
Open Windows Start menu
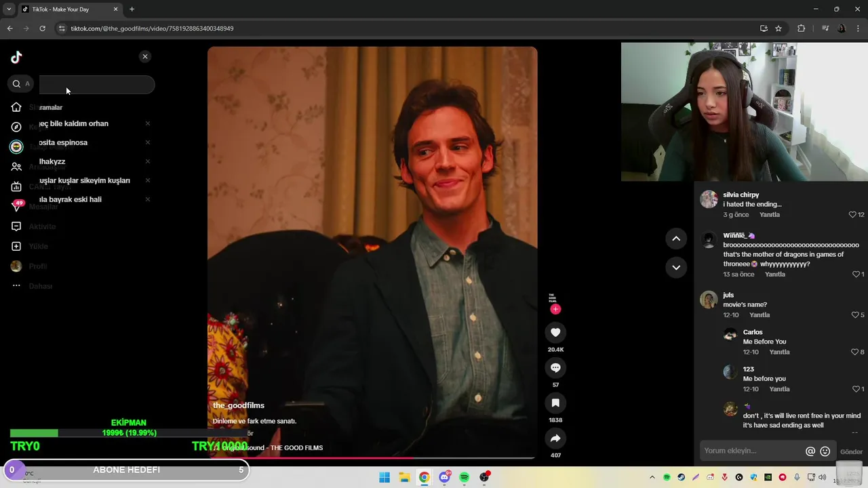(384, 477)
